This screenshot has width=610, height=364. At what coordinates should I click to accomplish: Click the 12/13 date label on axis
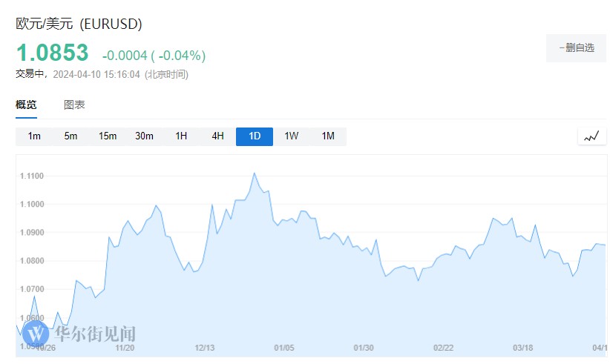click(204, 348)
